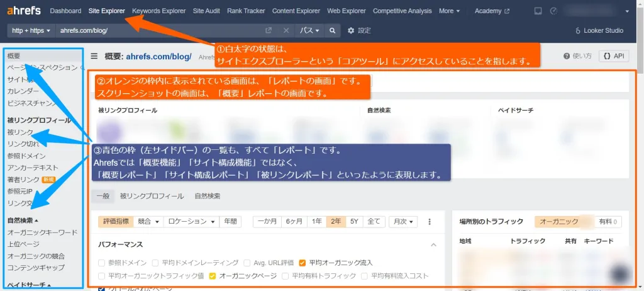Check 平均有料トラフィック checkbox
Screen dimensions: 644x291
pos(285,276)
